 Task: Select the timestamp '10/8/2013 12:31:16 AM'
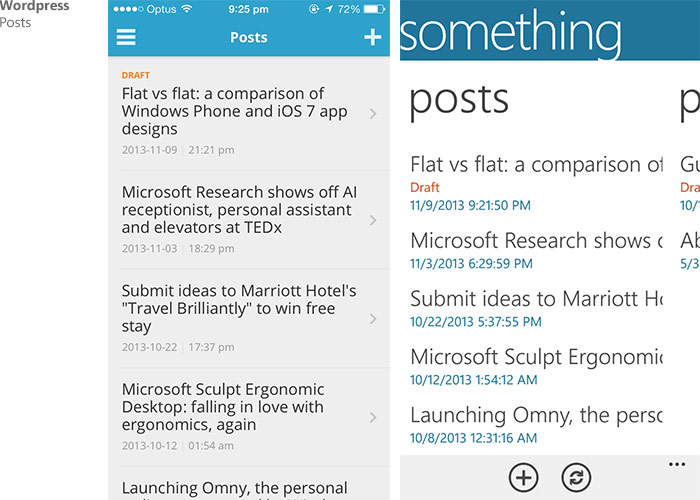point(474,438)
